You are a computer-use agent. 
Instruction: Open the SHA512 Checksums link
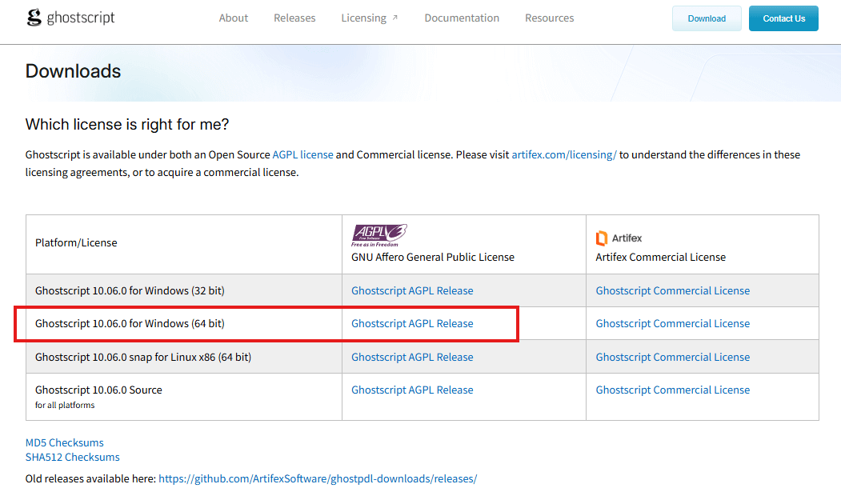pyautogui.click(x=72, y=458)
